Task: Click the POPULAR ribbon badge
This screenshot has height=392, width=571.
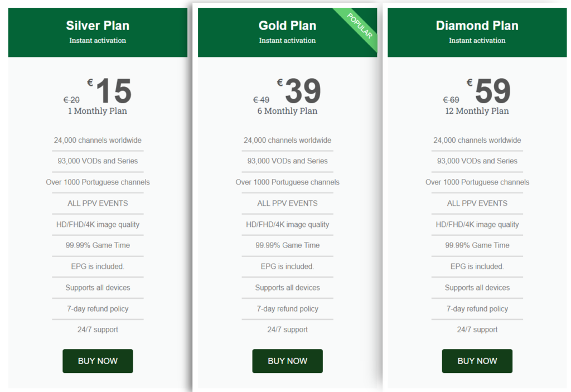Action: 360,26
